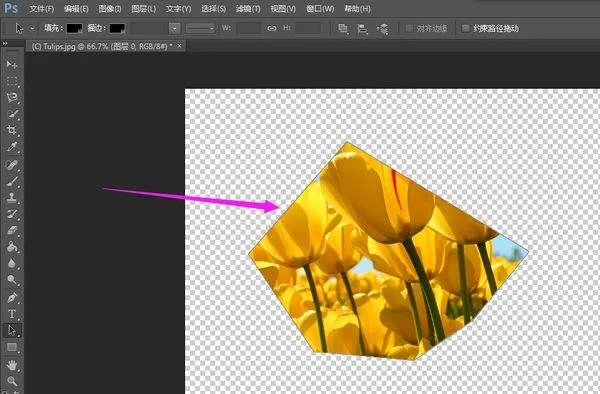
Task: Select the Clone Stamp tool
Action: pos(12,197)
